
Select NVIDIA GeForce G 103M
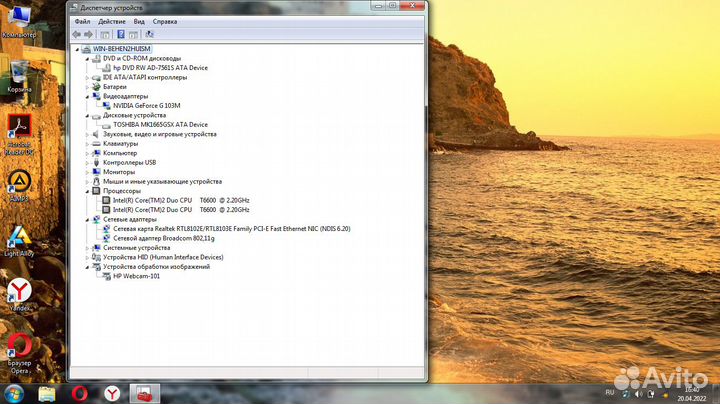click(x=146, y=106)
